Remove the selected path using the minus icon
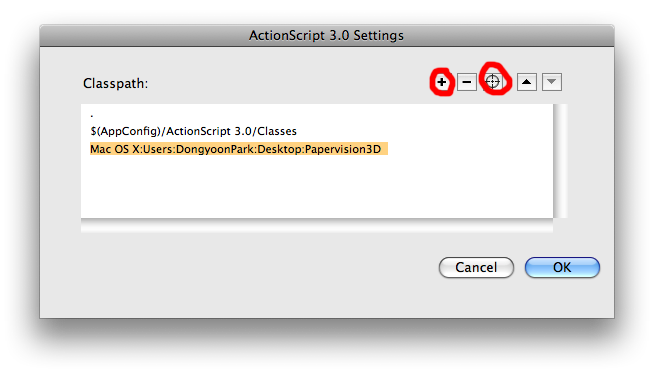654x373 pixels. (x=467, y=82)
